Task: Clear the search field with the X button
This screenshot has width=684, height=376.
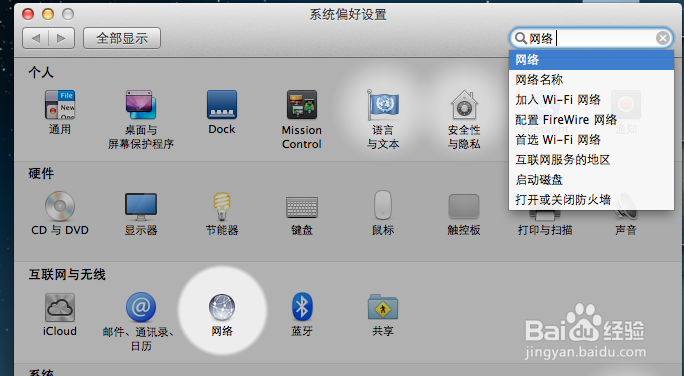Action: point(663,38)
